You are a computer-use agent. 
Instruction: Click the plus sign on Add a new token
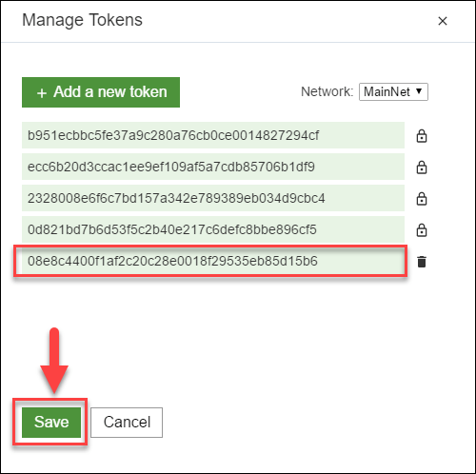pos(42,93)
